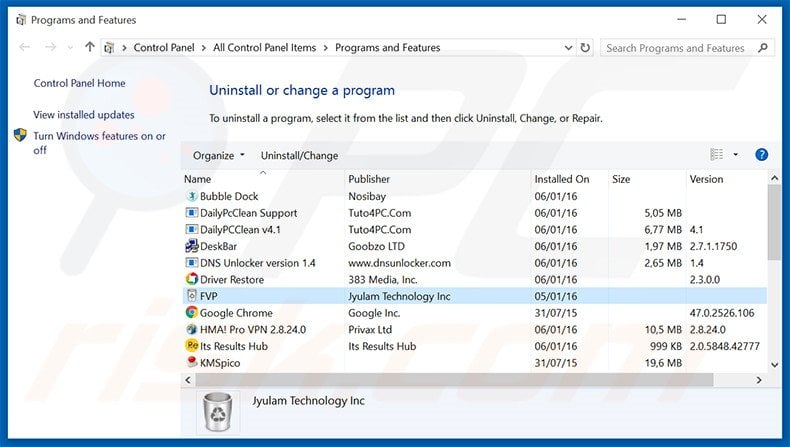Select the Jyulam Technology Inc publisher cell
This screenshot has height=447, width=790.
399,296
